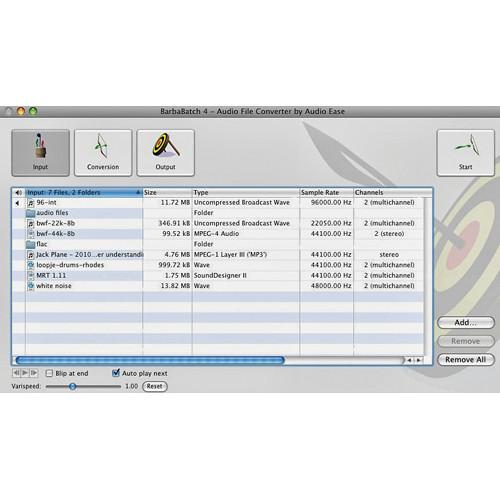This screenshot has height=500, width=500.
Task: Reset the varispeed value
Action: click(155, 386)
